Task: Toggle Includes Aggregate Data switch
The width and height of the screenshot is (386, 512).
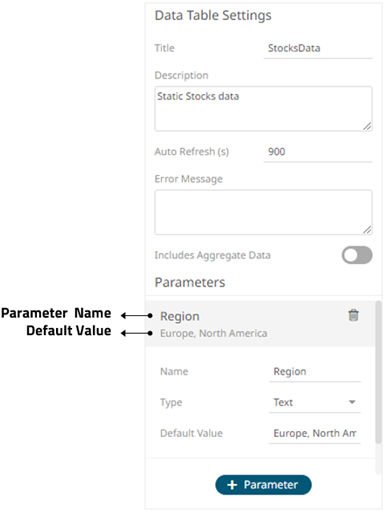Action: pyautogui.click(x=357, y=255)
